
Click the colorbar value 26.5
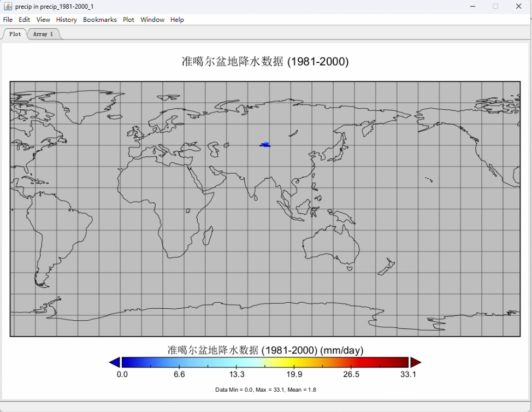(x=351, y=374)
